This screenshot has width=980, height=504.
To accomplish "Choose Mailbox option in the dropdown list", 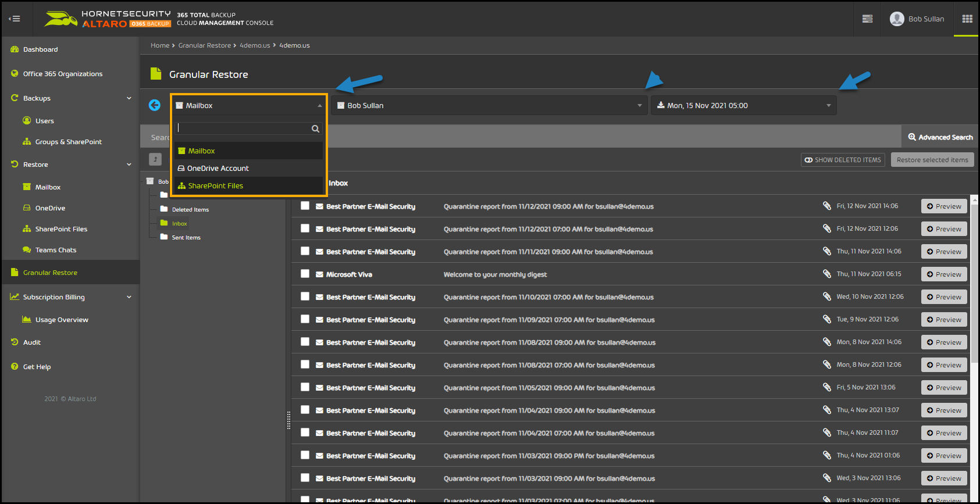I will click(x=248, y=151).
